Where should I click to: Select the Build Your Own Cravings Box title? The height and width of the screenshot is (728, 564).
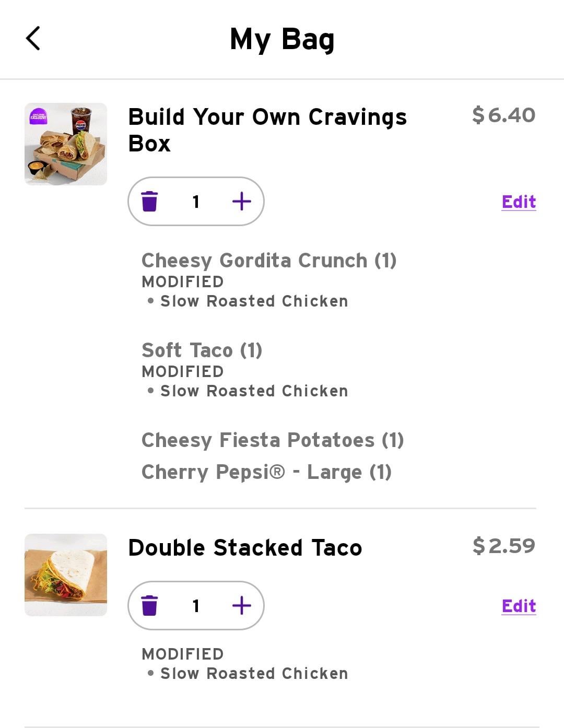click(267, 130)
